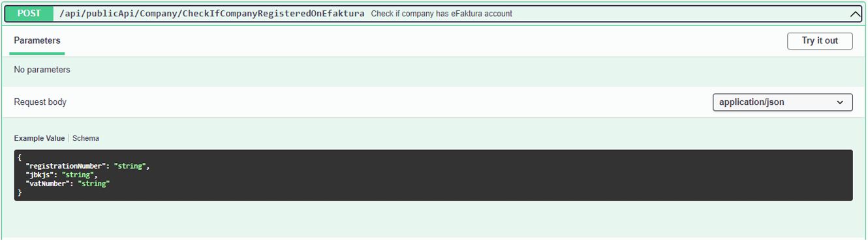The height and width of the screenshot is (241, 868).
Task: Click the jbkjs key in the example
Action: tap(39, 175)
